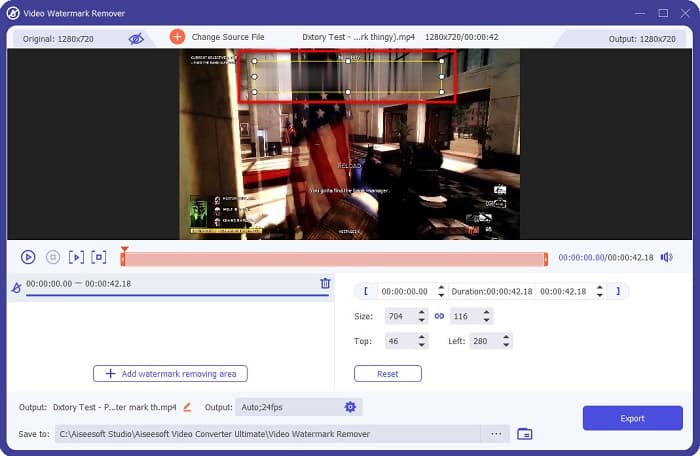Mute audio with the speaker icon
Screen dimensions: 700x456
pos(667,257)
